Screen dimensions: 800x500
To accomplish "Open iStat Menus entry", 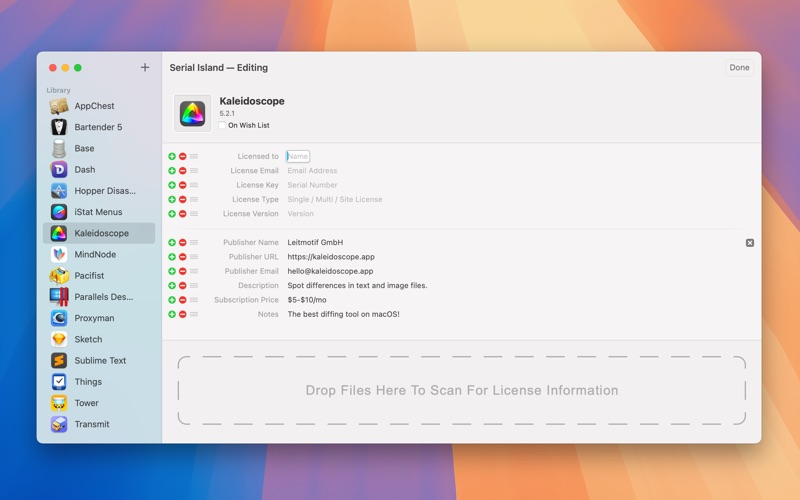I will pos(99,212).
